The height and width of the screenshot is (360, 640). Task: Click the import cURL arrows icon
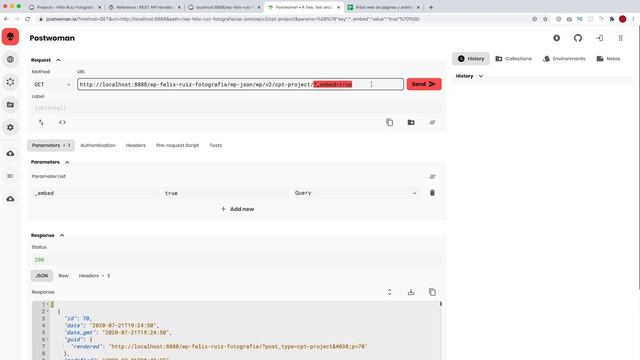click(x=41, y=122)
